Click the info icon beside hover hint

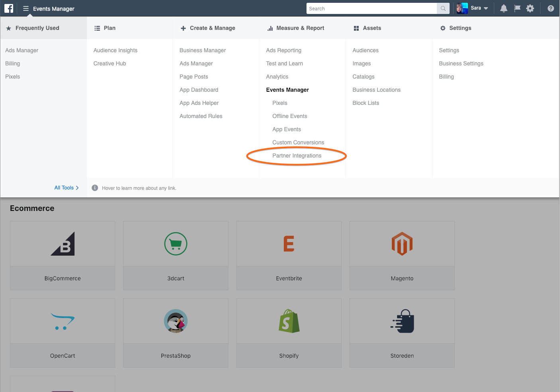coord(95,188)
